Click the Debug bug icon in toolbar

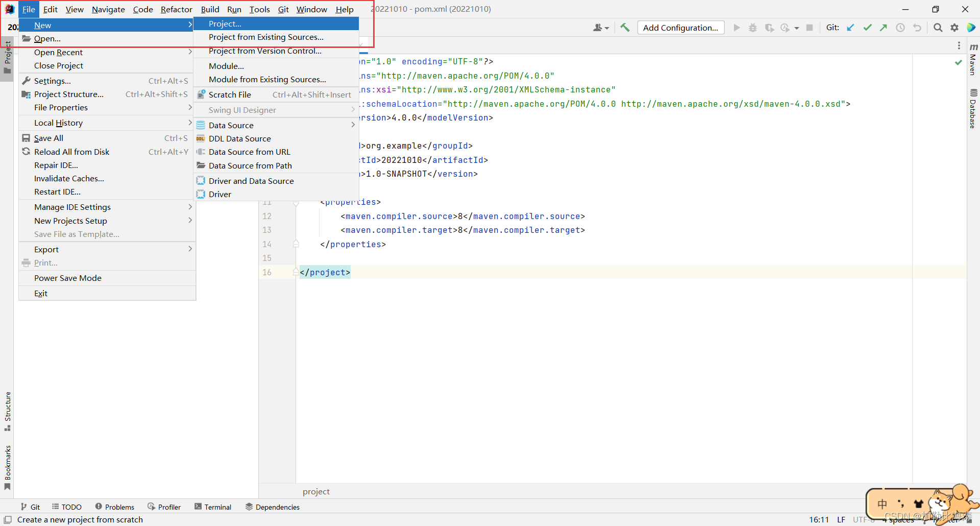tap(753, 28)
